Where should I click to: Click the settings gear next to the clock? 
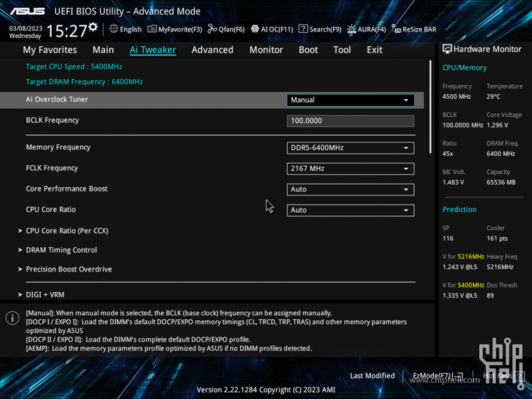click(93, 27)
